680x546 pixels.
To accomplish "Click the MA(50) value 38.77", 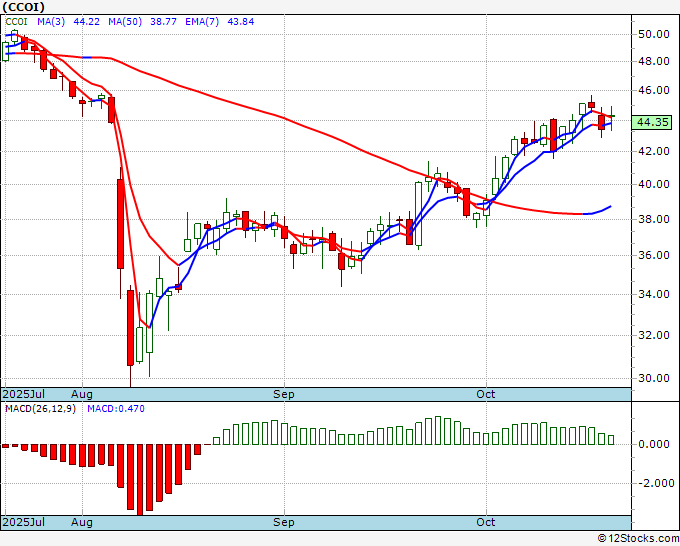I will (163, 22).
